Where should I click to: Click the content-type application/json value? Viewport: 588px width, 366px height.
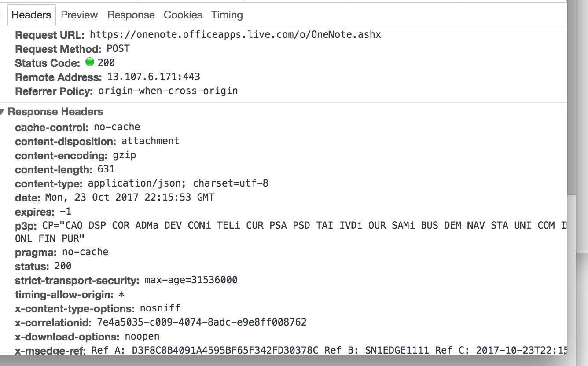[178, 183]
